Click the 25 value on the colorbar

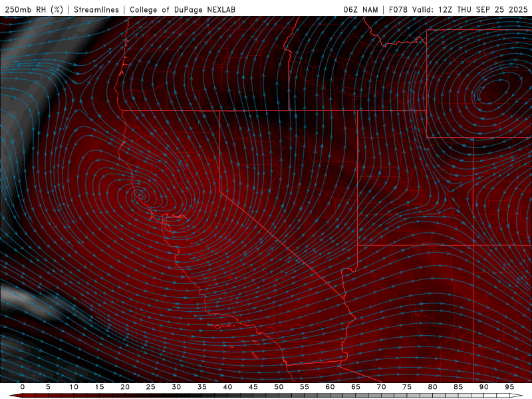[x=150, y=387]
